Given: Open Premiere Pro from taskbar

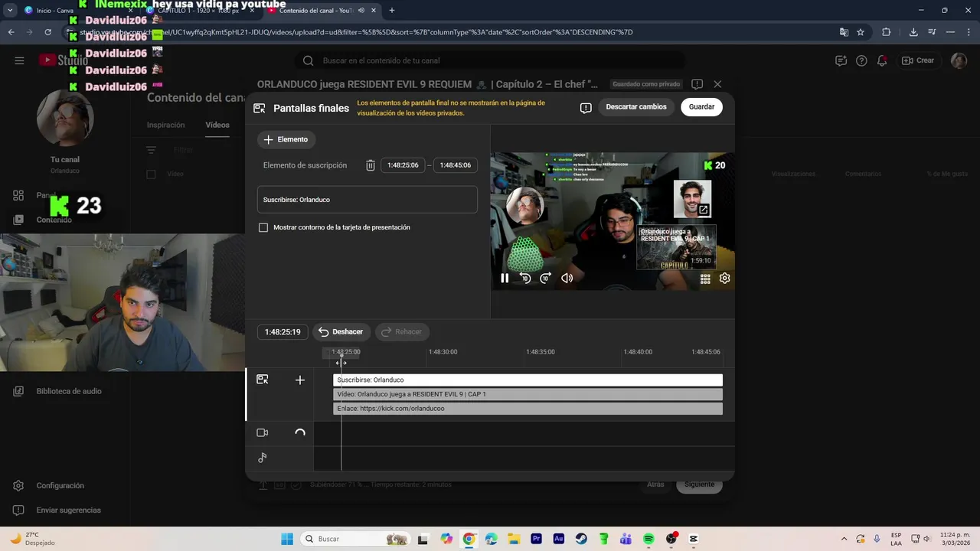Looking at the screenshot, I should point(537,539).
